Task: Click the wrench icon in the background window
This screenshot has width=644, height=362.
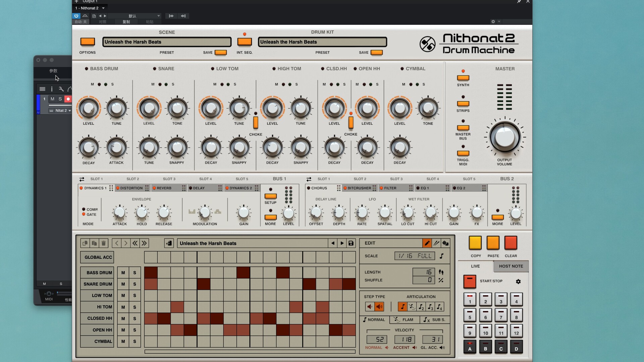Action: 61,89
